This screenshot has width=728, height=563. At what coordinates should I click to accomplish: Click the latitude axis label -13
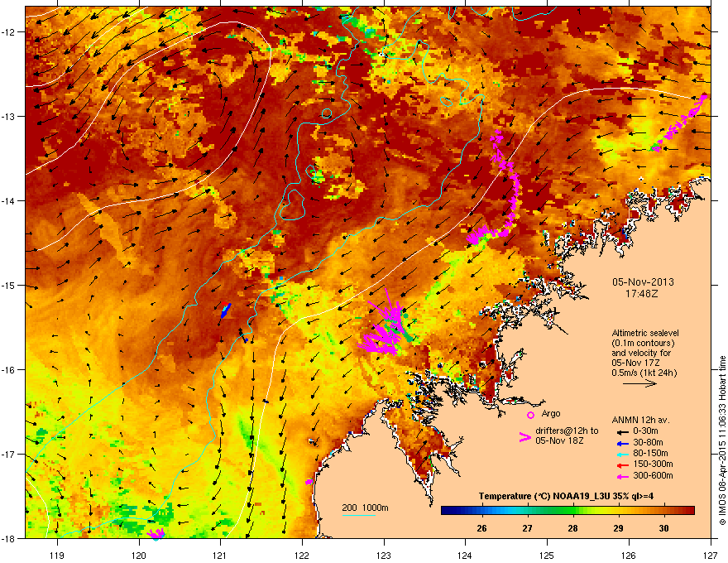[8, 116]
